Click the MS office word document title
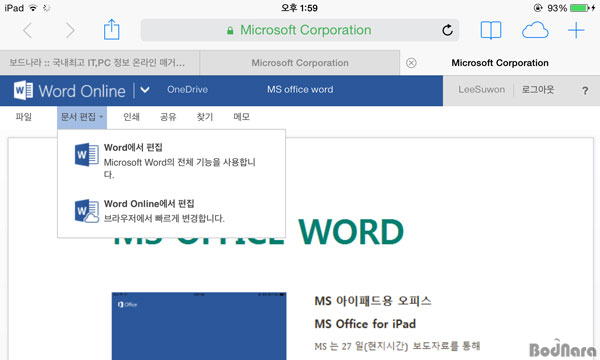600x360 pixels. tap(300, 90)
